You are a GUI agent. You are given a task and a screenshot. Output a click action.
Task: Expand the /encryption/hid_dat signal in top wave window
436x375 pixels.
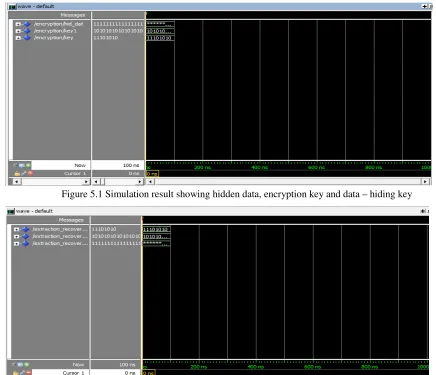[18, 24]
